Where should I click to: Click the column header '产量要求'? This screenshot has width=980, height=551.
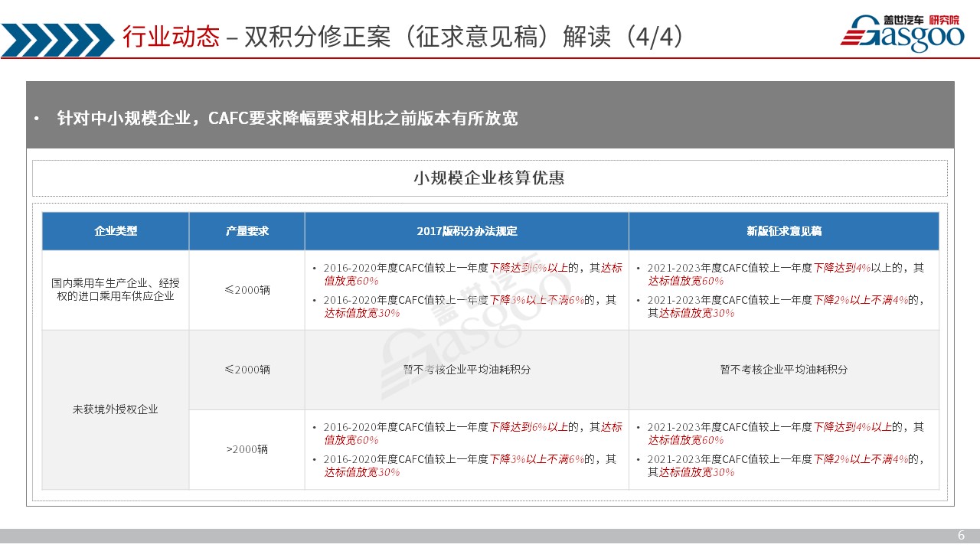point(247,230)
